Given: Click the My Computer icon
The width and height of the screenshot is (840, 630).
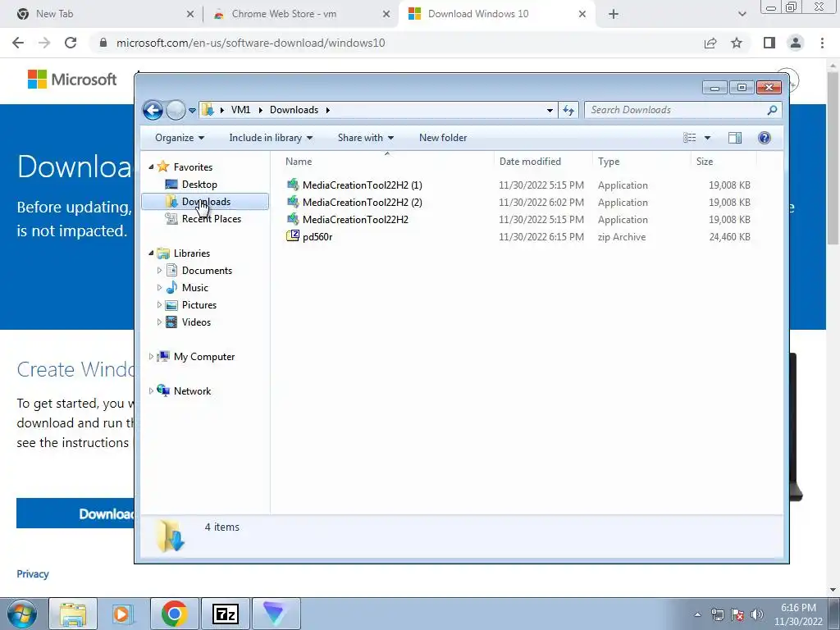Looking at the screenshot, I should click(163, 356).
